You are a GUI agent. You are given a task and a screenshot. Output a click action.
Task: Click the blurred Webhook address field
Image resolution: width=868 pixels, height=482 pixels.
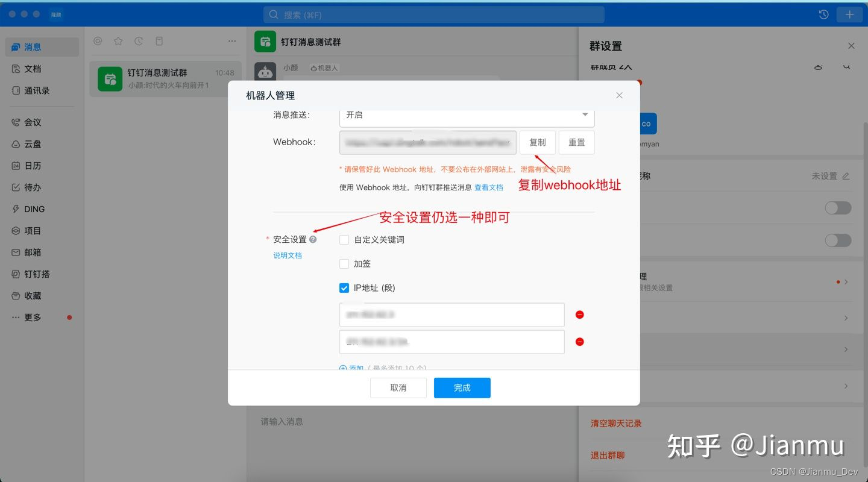[427, 143]
